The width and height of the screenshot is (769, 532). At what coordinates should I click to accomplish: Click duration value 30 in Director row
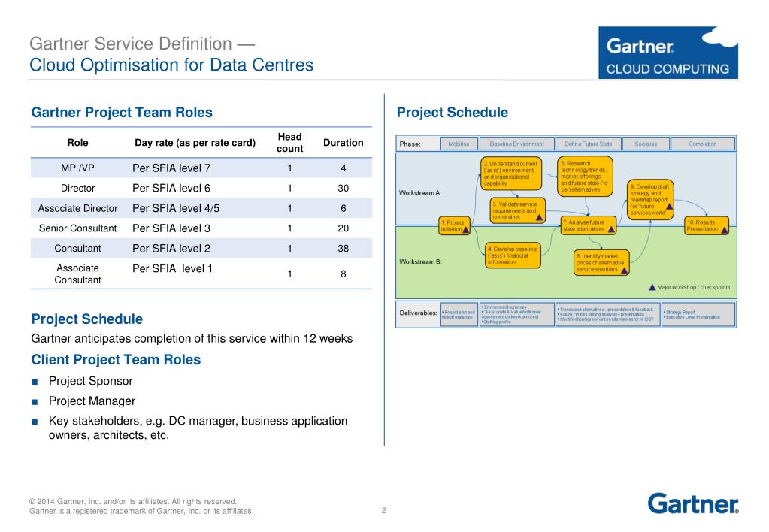click(x=344, y=189)
